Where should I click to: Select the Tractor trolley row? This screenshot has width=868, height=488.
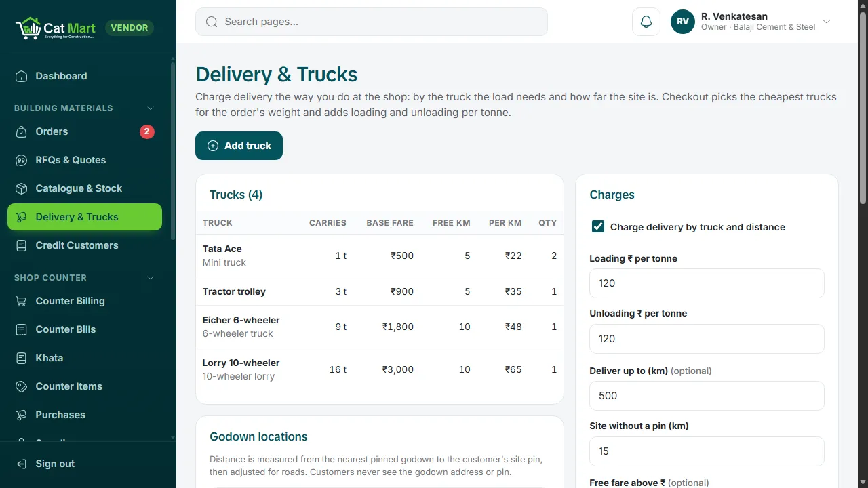pos(380,291)
